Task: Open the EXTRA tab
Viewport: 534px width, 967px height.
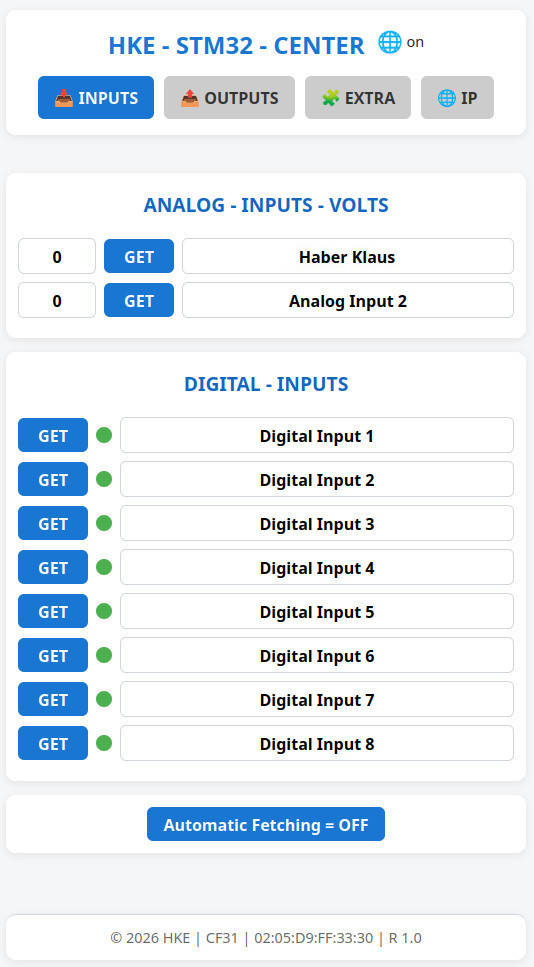Action: (358, 97)
